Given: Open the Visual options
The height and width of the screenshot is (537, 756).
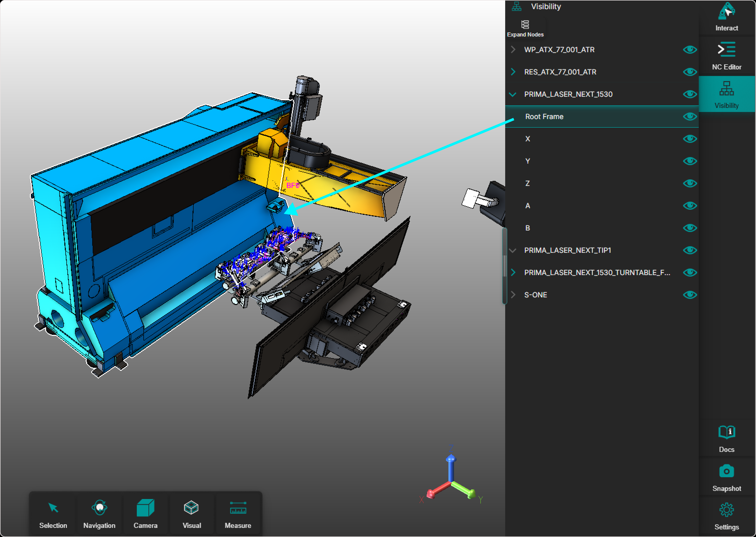Looking at the screenshot, I should click(192, 514).
